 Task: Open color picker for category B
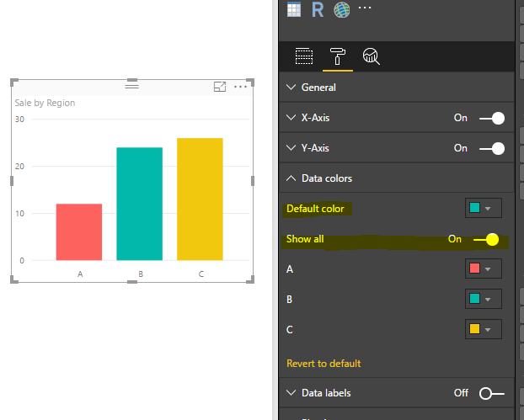pos(484,299)
